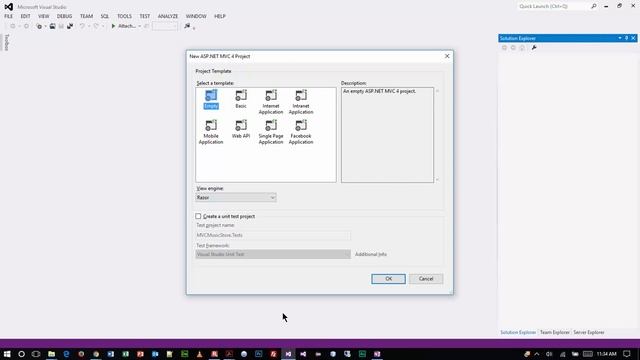Open the DEBUG menu
This screenshot has width=640, height=360.
[64, 16]
